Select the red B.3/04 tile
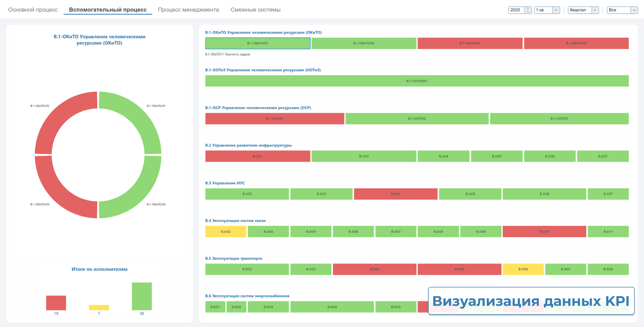Viewport: 644px width, 327px height. pyautogui.click(x=395, y=194)
